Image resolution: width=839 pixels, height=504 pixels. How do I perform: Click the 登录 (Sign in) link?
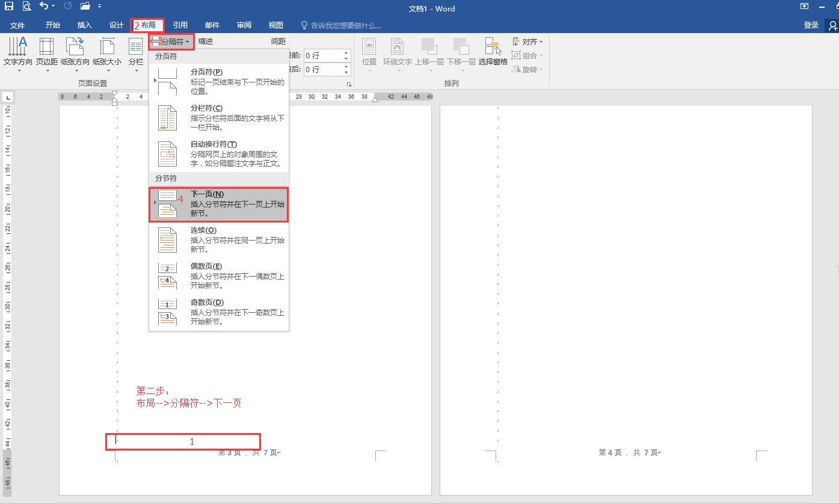(x=811, y=25)
